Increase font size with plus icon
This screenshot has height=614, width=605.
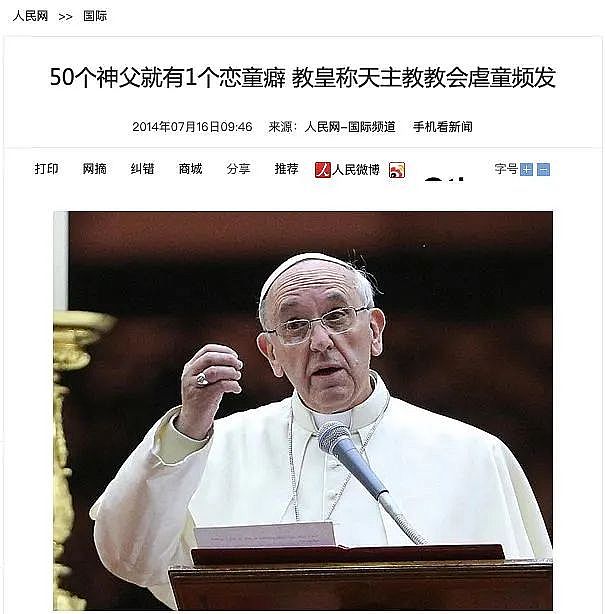526,170
